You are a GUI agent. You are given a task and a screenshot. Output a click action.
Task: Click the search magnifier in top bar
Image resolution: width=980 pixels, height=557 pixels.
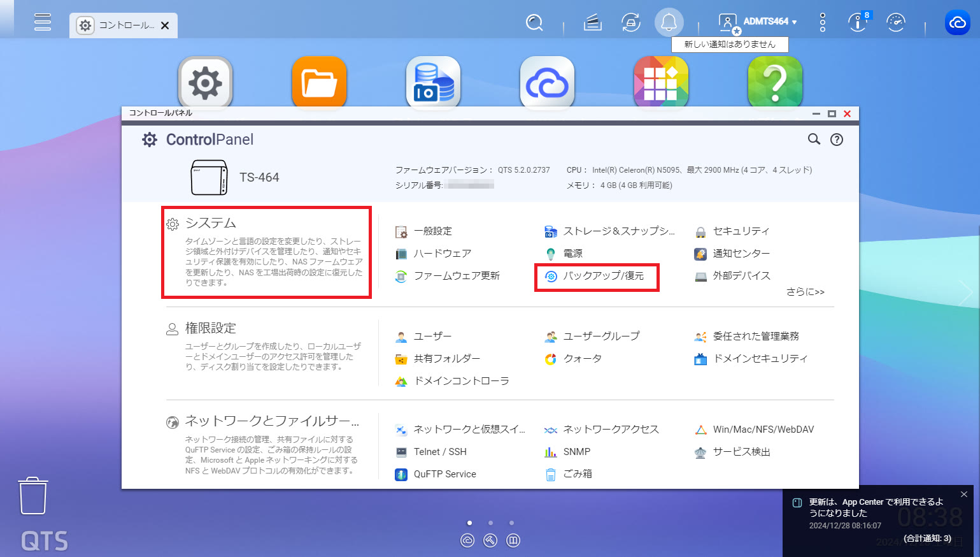534,23
